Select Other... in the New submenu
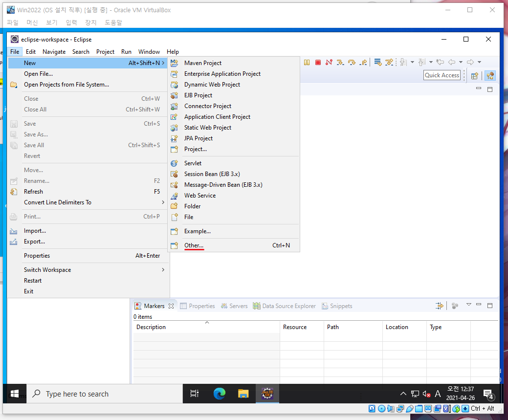The width and height of the screenshot is (508, 420). coord(234,245)
